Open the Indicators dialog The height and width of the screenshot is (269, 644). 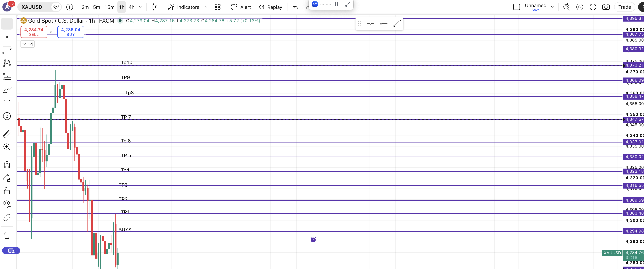(x=184, y=7)
